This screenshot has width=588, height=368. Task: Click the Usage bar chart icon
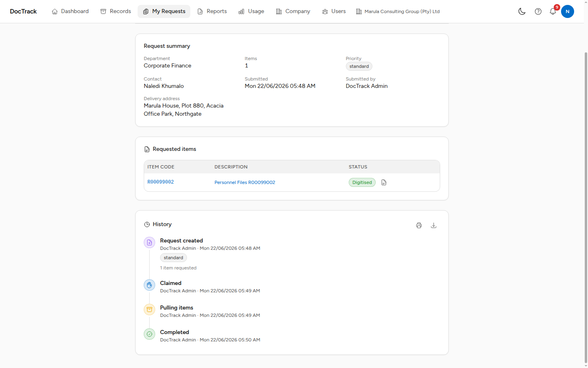click(241, 11)
